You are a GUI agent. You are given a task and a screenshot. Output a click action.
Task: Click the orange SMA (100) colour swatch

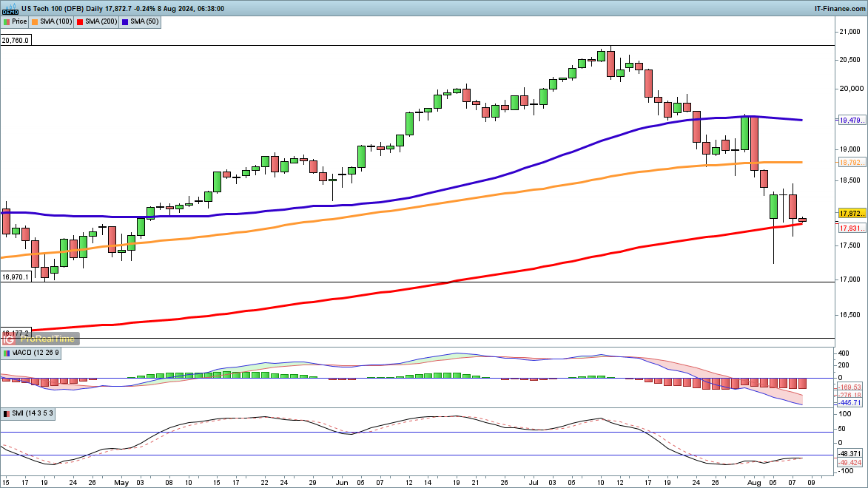[x=35, y=21]
